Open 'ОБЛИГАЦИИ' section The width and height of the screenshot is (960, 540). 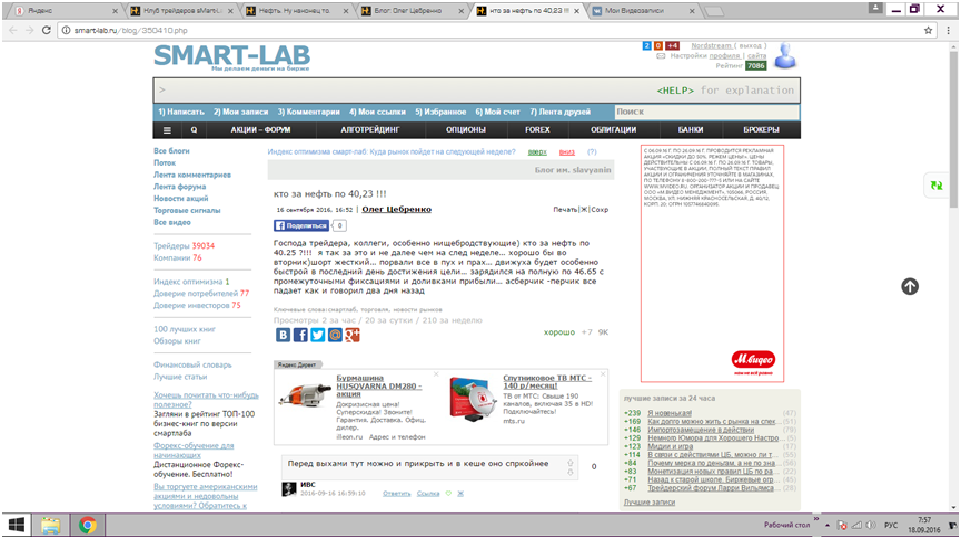(613, 130)
